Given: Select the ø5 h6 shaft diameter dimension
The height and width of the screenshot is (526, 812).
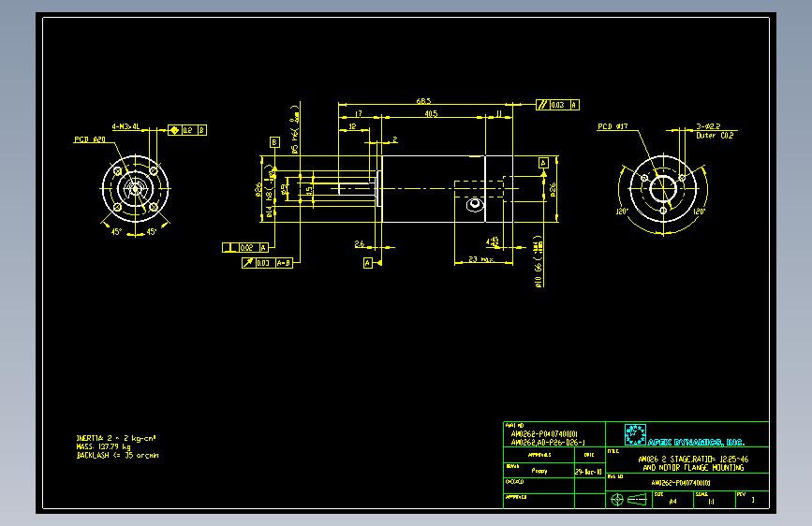Looking at the screenshot, I should tap(295, 129).
